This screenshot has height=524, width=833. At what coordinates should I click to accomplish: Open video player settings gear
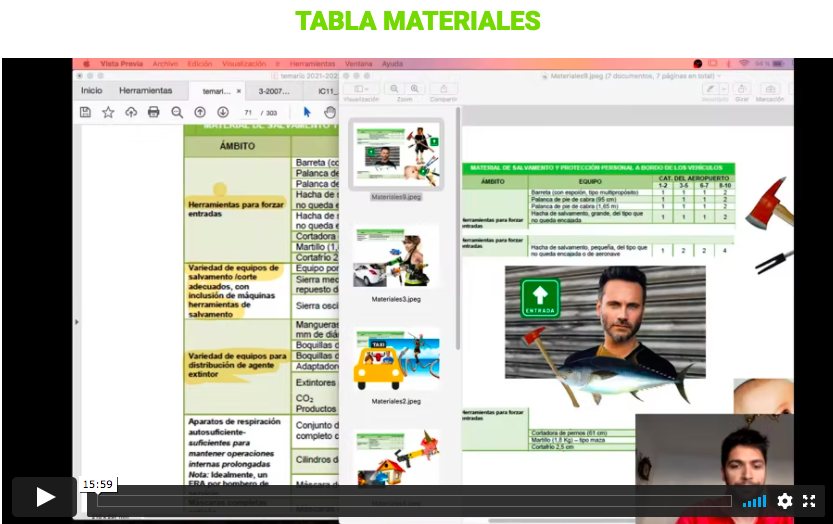pyautogui.click(x=785, y=501)
